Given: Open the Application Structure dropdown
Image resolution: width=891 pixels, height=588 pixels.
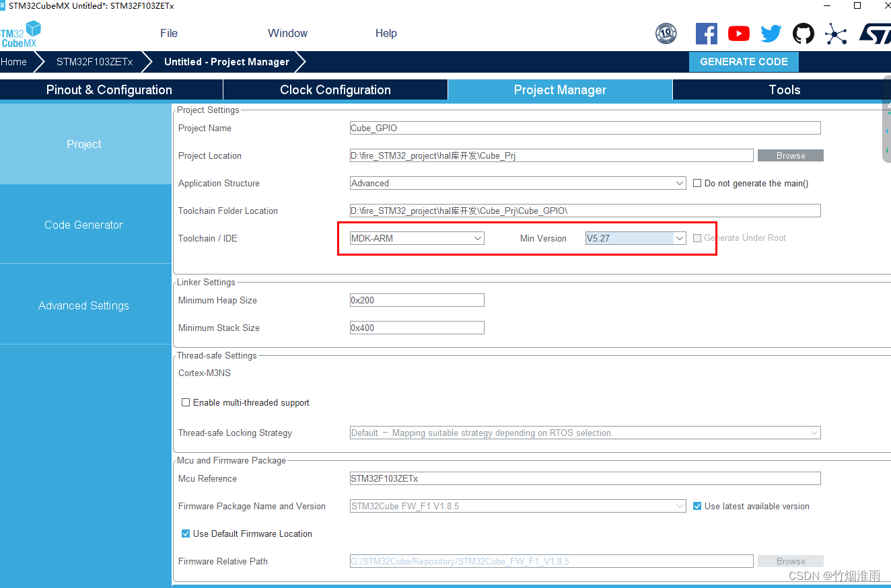Looking at the screenshot, I should [x=518, y=183].
